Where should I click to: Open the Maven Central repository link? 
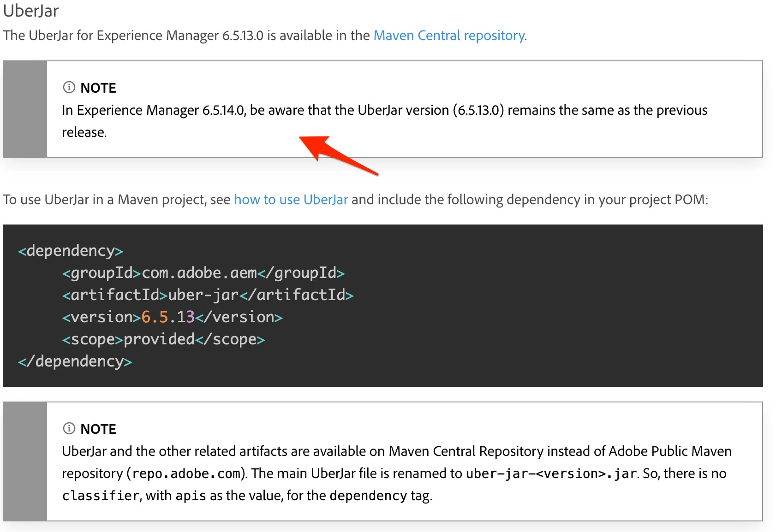pyautogui.click(x=449, y=35)
